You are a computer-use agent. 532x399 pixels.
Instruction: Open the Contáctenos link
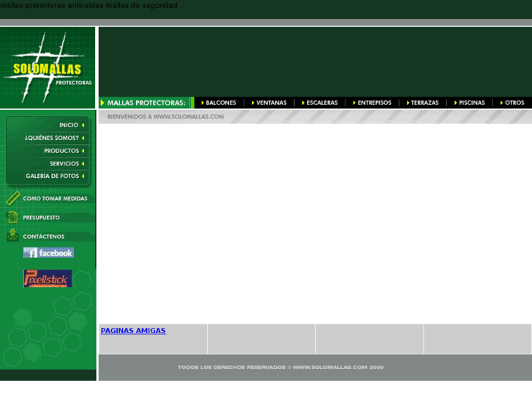(43, 236)
